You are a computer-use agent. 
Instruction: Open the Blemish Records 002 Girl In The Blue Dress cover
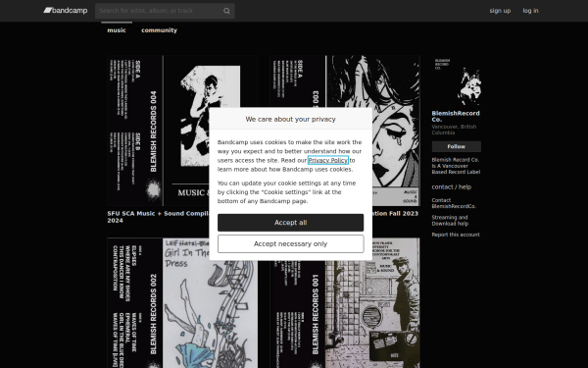(x=182, y=302)
